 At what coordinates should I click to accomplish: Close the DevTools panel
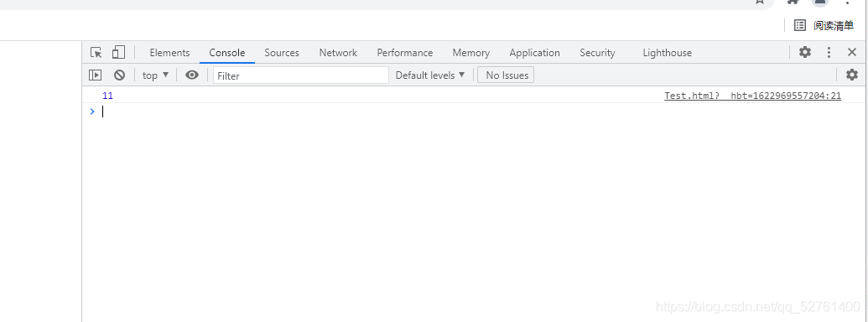(x=853, y=52)
